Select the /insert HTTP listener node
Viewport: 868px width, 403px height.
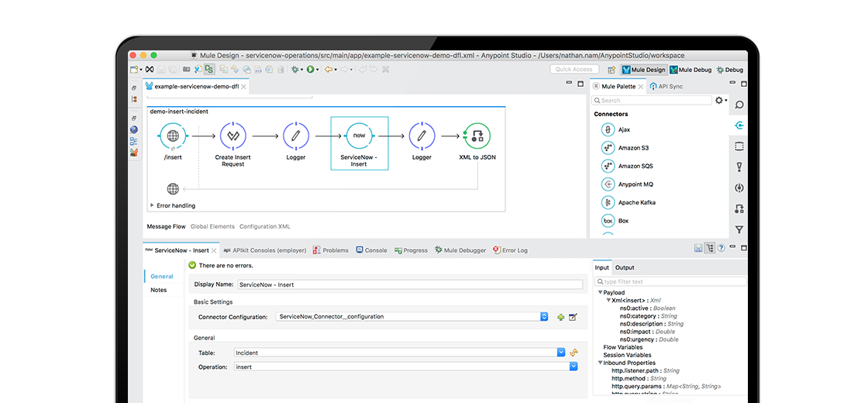(174, 136)
